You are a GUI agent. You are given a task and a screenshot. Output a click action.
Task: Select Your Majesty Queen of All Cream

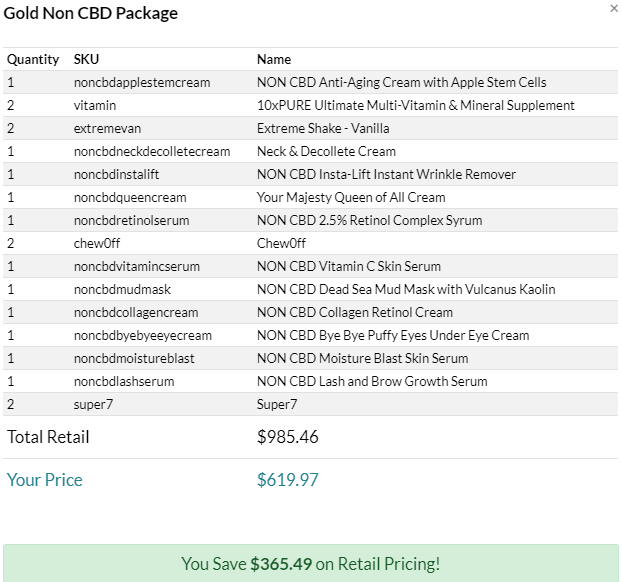coord(351,198)
